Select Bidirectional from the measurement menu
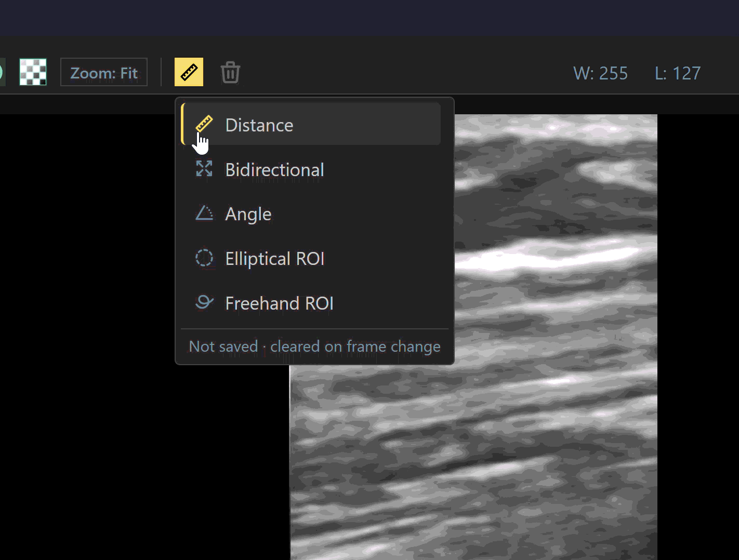 tap(311, 169)
